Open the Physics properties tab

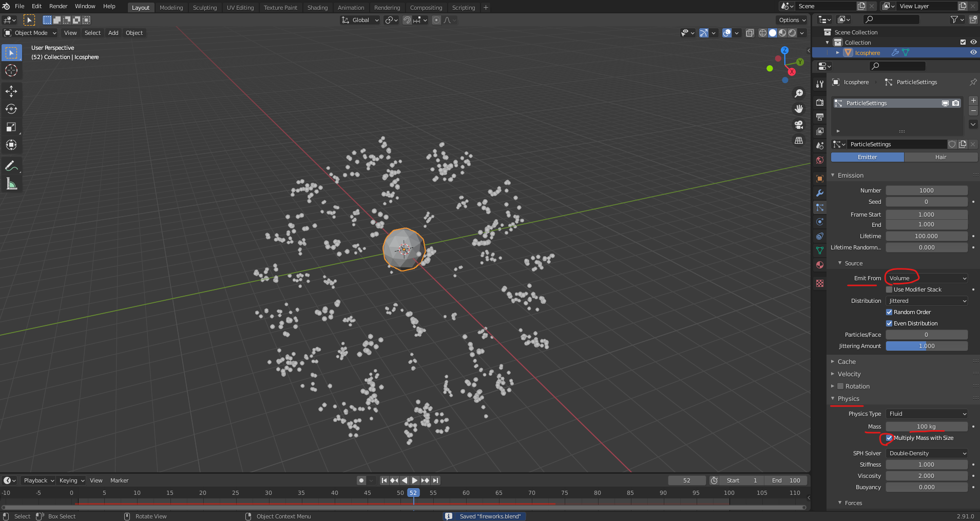[x=820, y=222]
